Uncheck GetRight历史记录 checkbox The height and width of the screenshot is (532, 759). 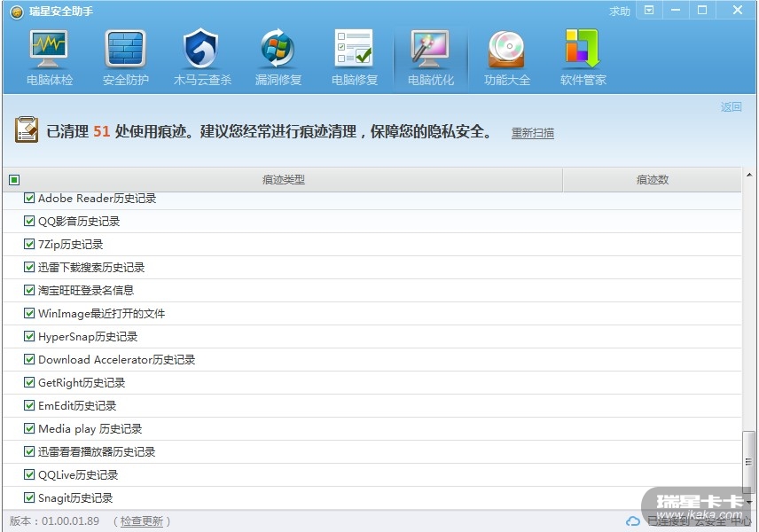29,382
